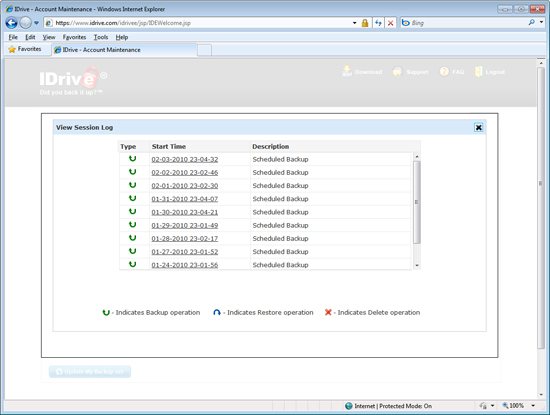
Task: Click the page scrollbar up arrow
Action: pos(541,63)
